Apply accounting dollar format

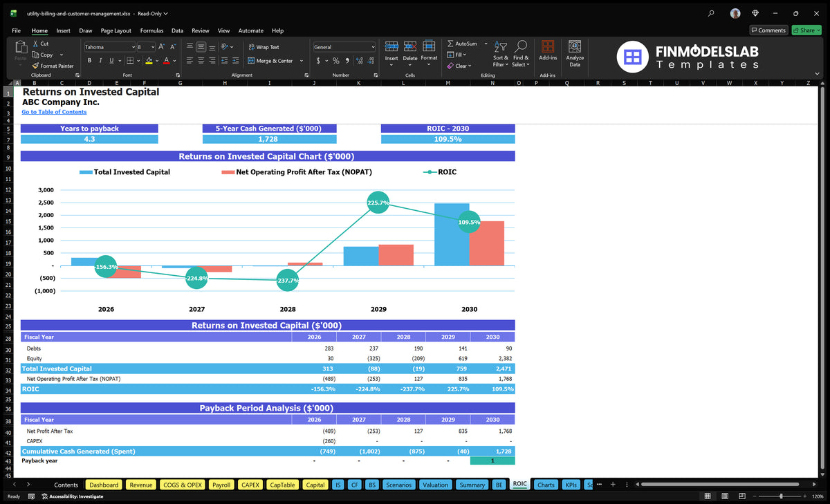tap(318, 61)
